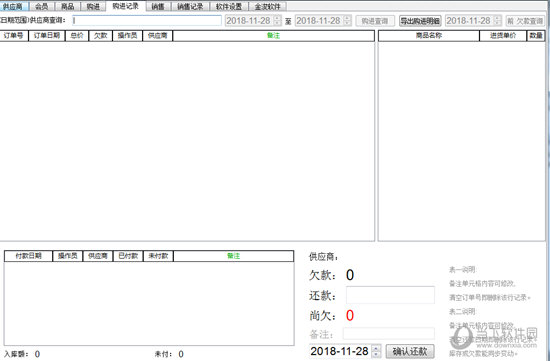Open the 软件设置 tab

pyautogui.click(x=229, y=6)
